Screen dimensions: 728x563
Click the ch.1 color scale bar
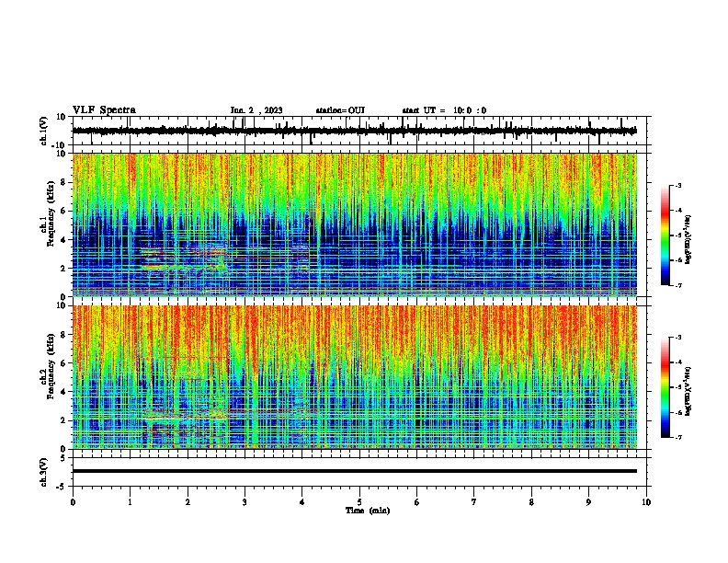665,236
